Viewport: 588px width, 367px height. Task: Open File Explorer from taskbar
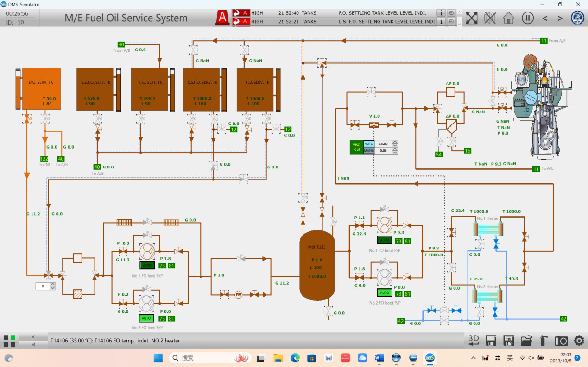(278, 358)
